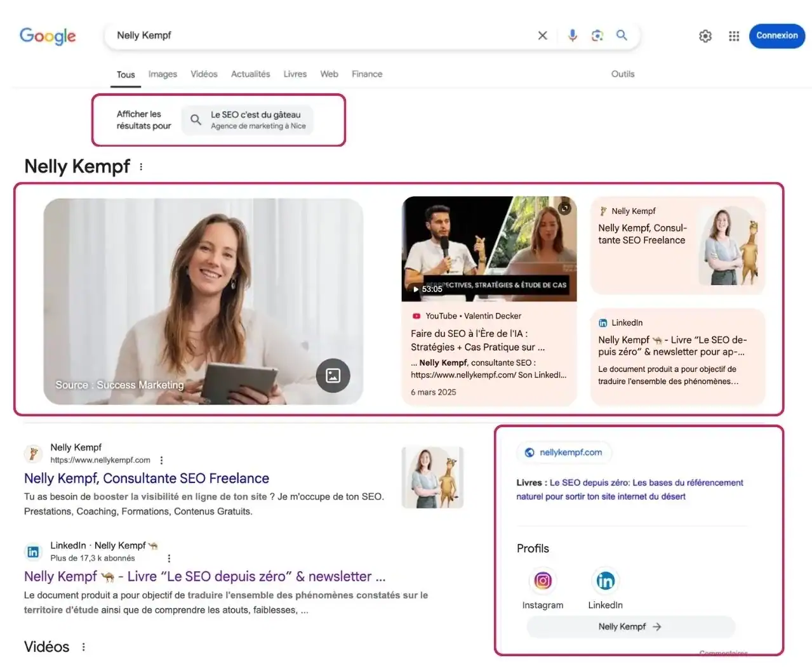812x667 pixels.
Task: Switch to the Vidéos tab
Action: pyautogui.click(x=204, y=74)
